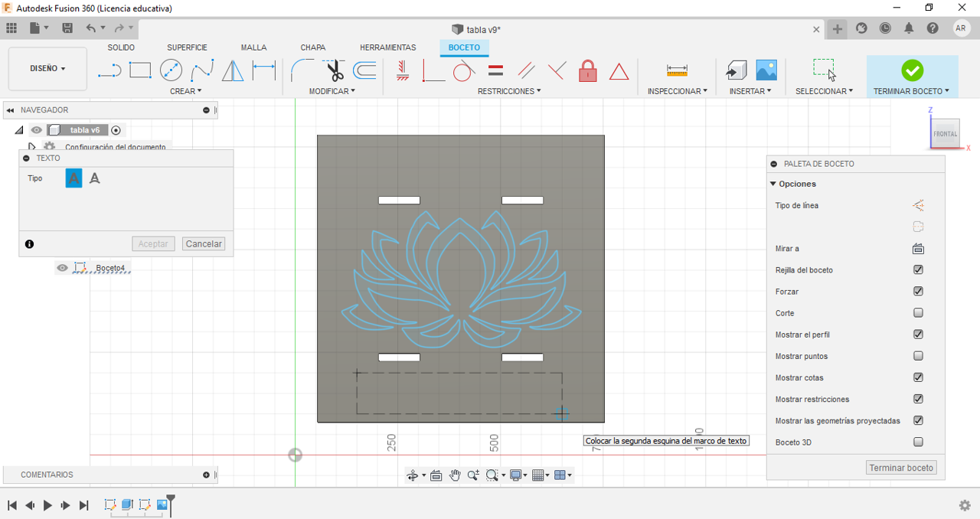Open the RESTRICCIONES dropdown menu
980x519 pixels.
click(x=509, y=91)
